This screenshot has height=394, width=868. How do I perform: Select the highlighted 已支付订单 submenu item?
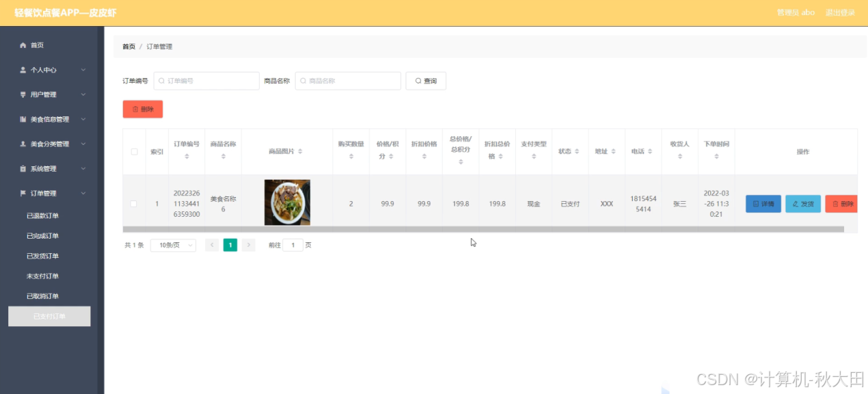pyautogui.click(x=49, y=316)
